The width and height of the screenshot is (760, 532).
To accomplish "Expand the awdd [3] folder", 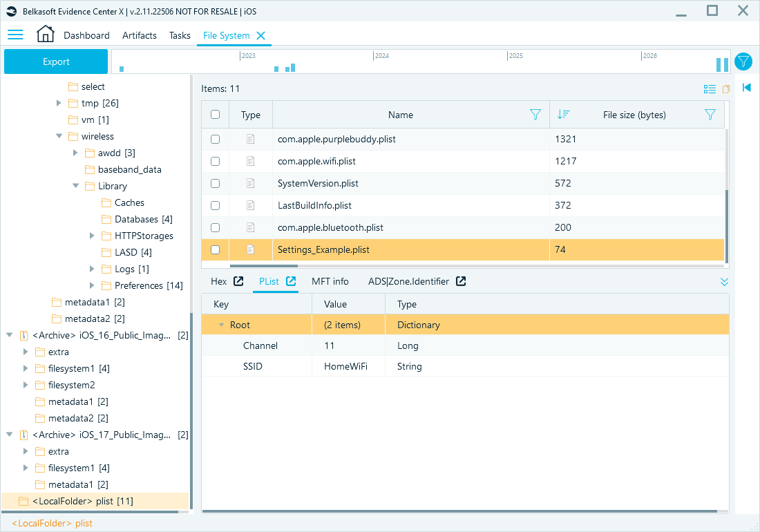I will (75, 153).
